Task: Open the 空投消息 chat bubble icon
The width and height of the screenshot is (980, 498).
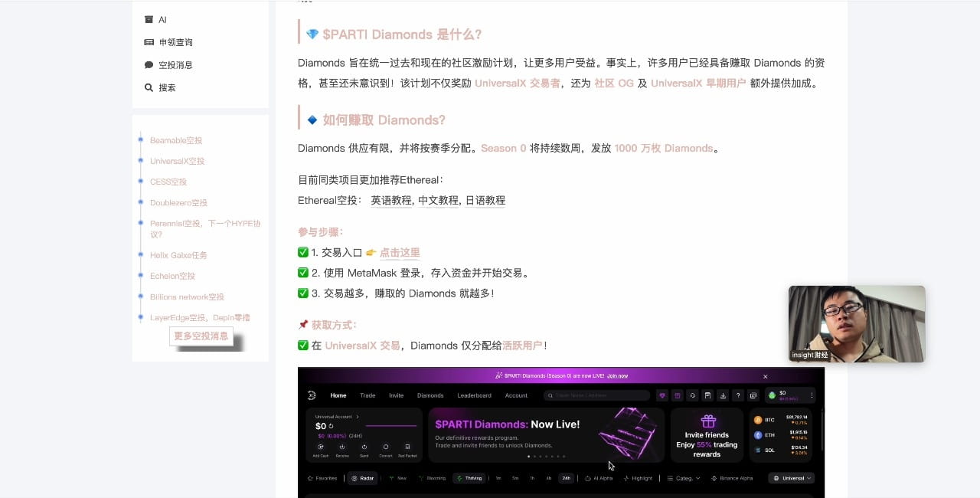Action: (x=149, y=66)
